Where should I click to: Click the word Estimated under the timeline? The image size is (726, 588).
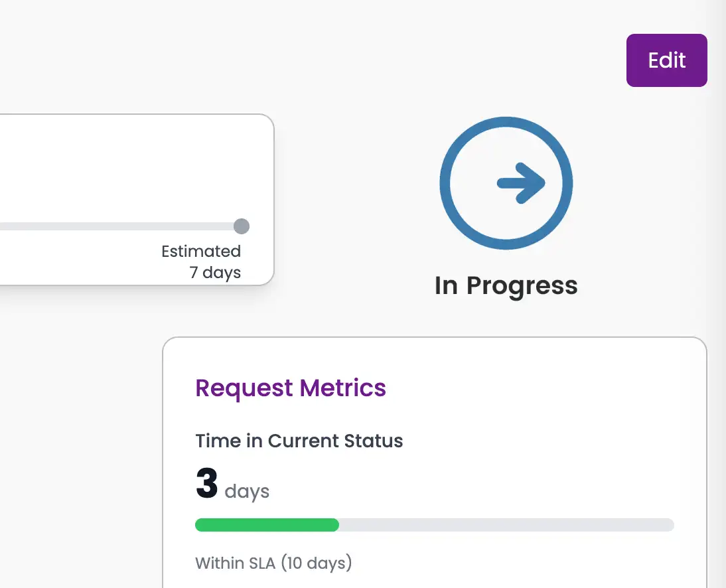click(200, 252)
